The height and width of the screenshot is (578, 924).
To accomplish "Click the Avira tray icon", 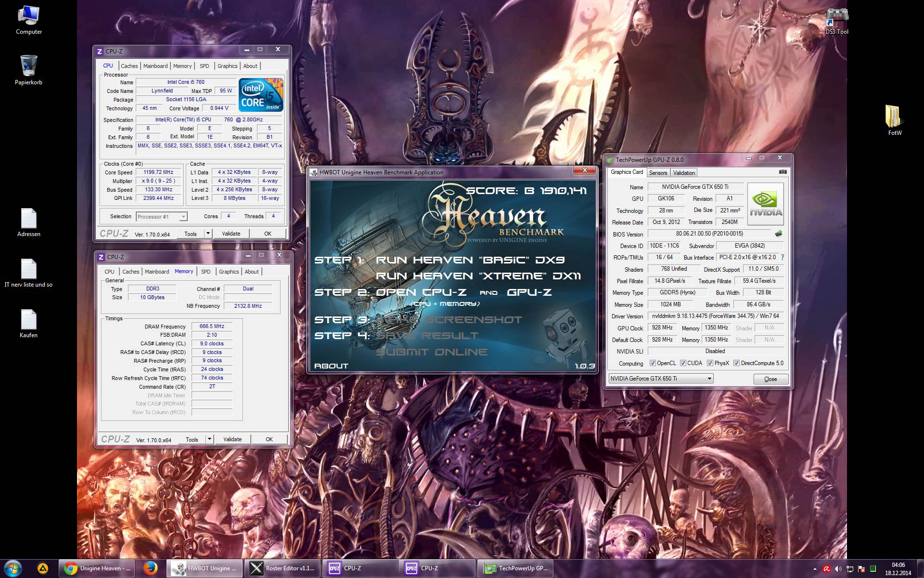I will coord(826,569).
